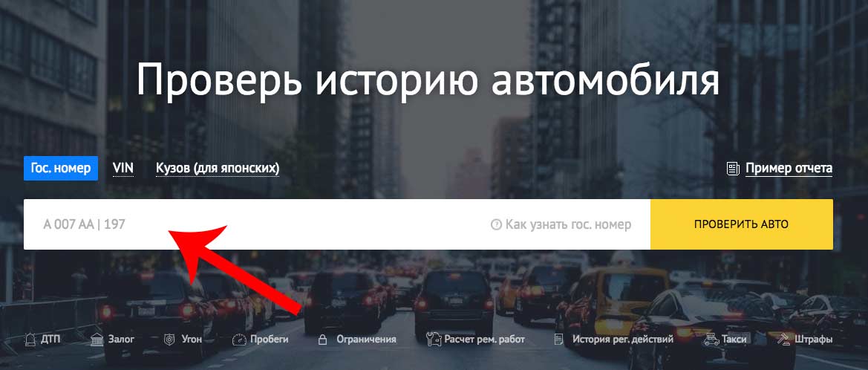Image resolution: width=868 pixels, height=370 pixels.
Task: Click the Ограничения padlock icon
Action: pos(322,339)
